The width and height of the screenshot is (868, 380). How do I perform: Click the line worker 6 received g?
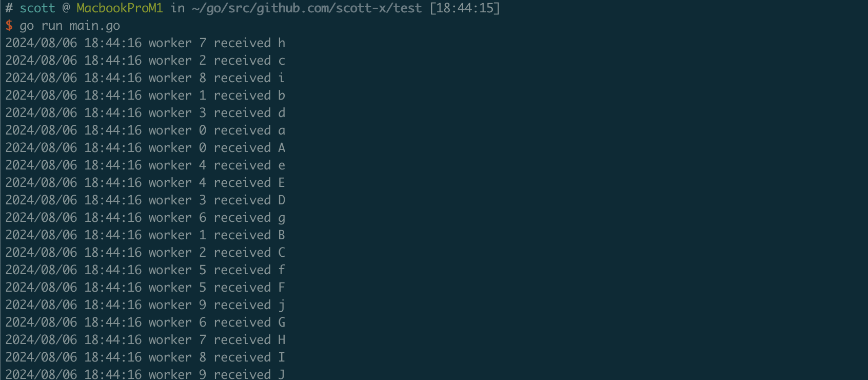click(145, 218)
